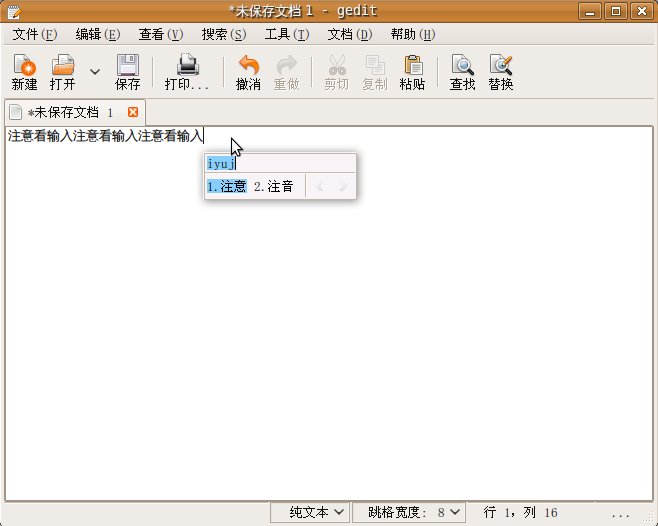Click the 打开 (Open) folder icon
This screenshot has height=526, width=658.
coord(63,66)
